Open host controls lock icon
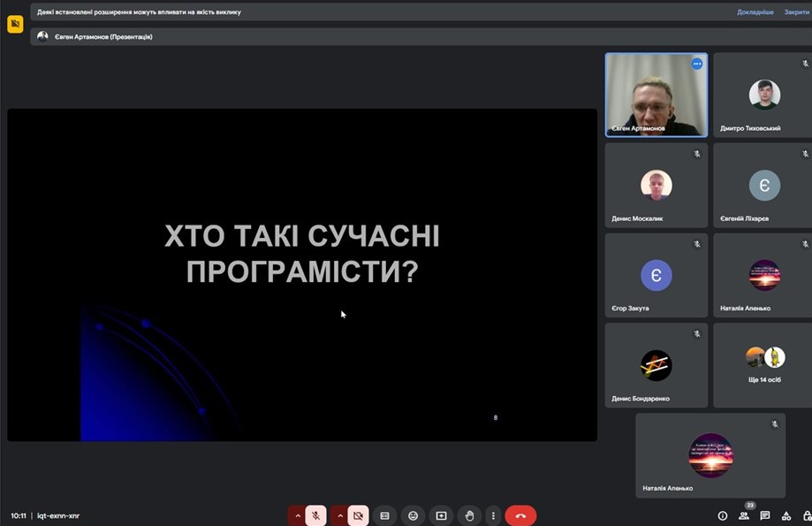The height and width of the screenshot is (526, 812). [x=807, y=515]
